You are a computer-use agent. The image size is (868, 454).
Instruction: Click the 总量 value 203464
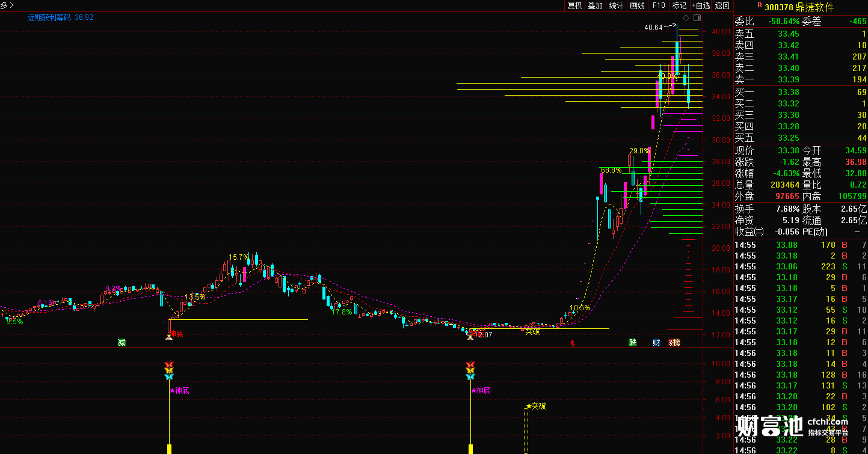click(x=785, y=185)
